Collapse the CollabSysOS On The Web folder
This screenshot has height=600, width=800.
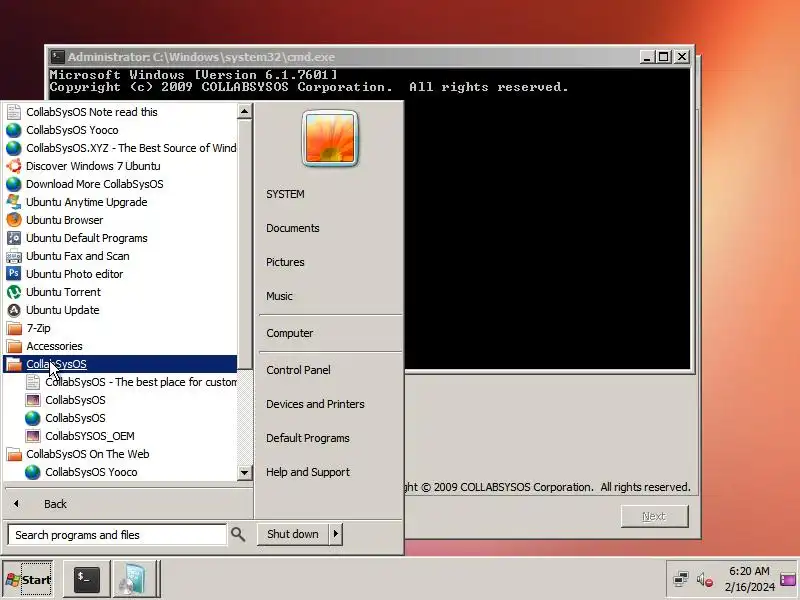[x=120, y=454]
